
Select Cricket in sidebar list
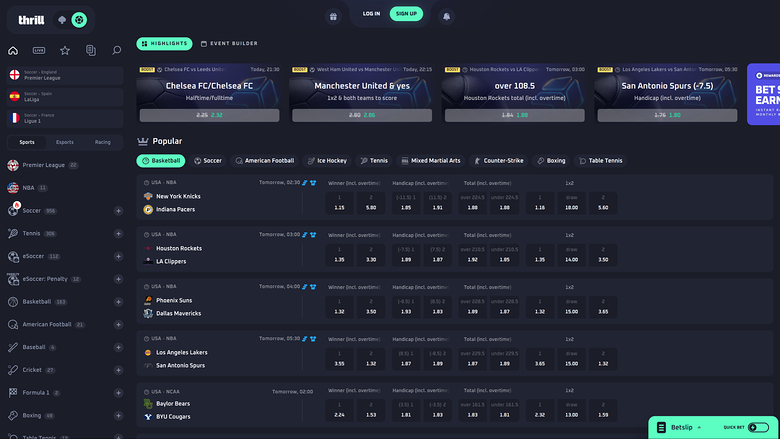point(32,370)
